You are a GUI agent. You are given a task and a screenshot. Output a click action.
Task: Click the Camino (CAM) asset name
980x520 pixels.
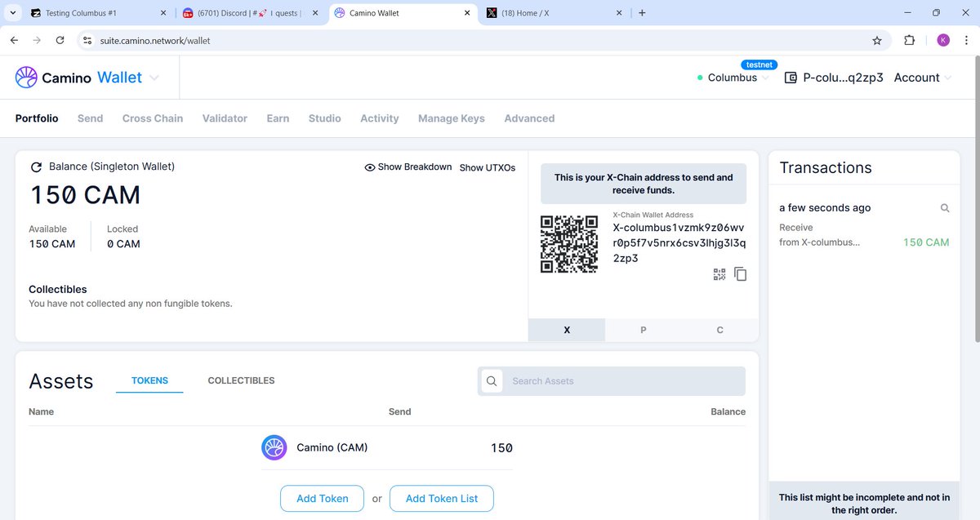[x=332, y=447]
